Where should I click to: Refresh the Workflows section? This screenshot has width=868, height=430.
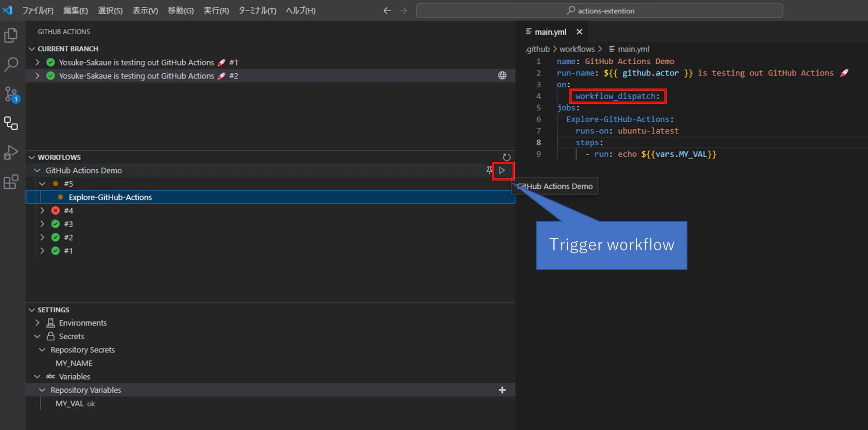pos(506,157)
